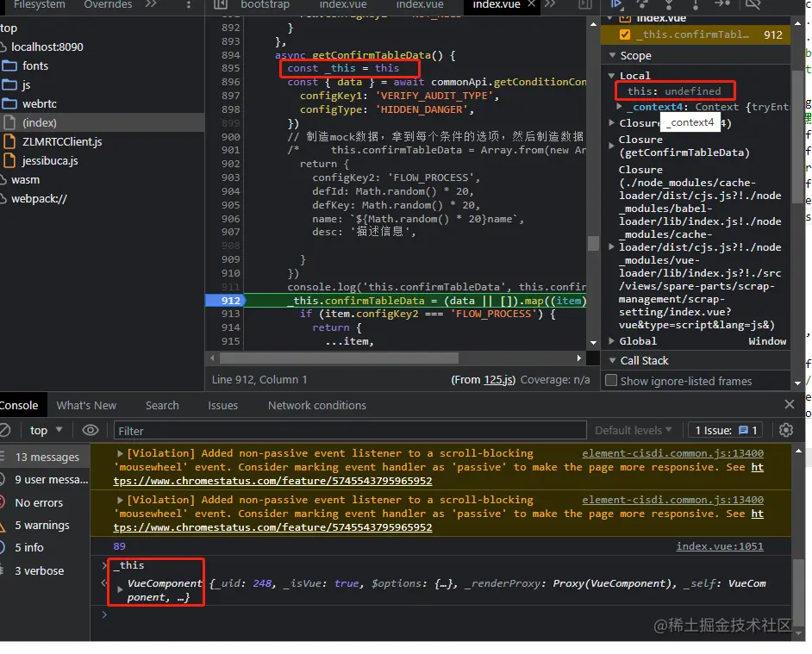Expand the VueComponent console result

click(x=120, y=589)
